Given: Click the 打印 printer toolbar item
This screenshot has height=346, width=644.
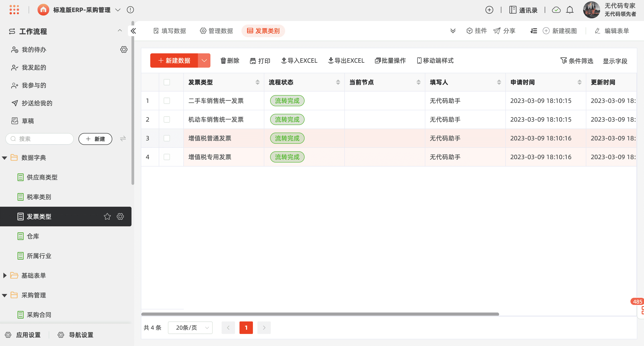Looking at the screenshot, I should pyautogui.click(x=260, y=61).
